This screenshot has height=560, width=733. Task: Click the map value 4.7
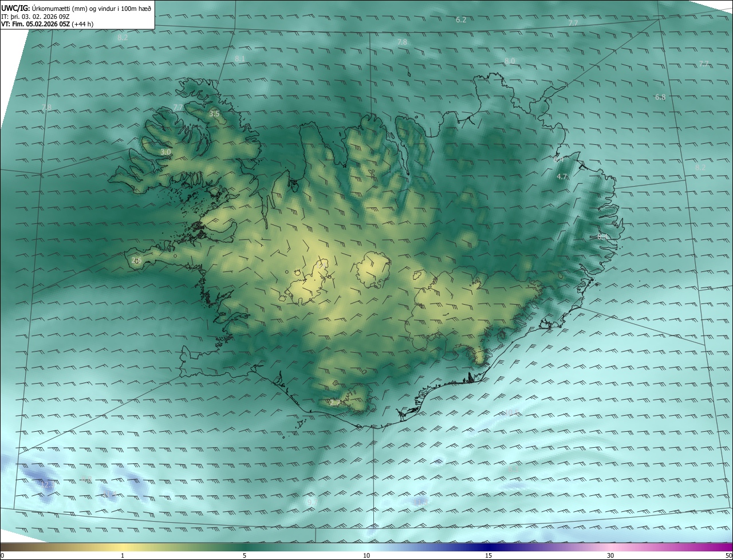tap(562, 177)
